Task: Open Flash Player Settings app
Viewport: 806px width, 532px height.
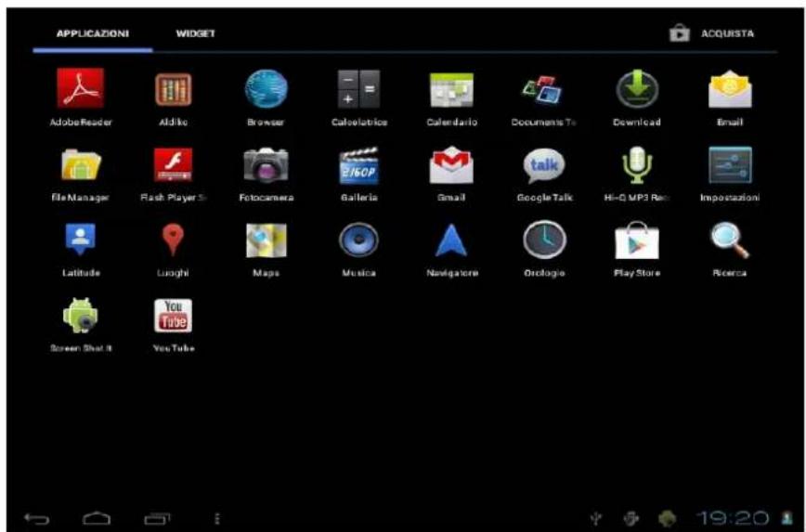Action: [x=174, y=174]
